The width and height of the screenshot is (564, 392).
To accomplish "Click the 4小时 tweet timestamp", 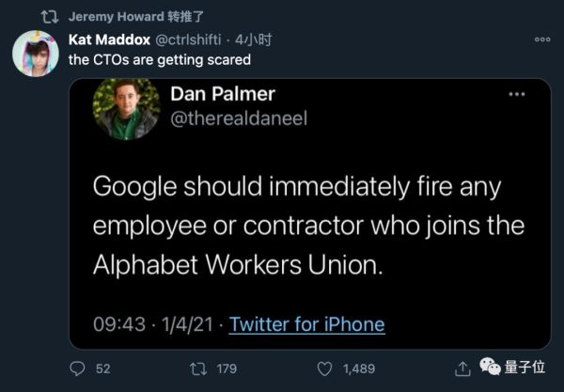I will [253, 39].
